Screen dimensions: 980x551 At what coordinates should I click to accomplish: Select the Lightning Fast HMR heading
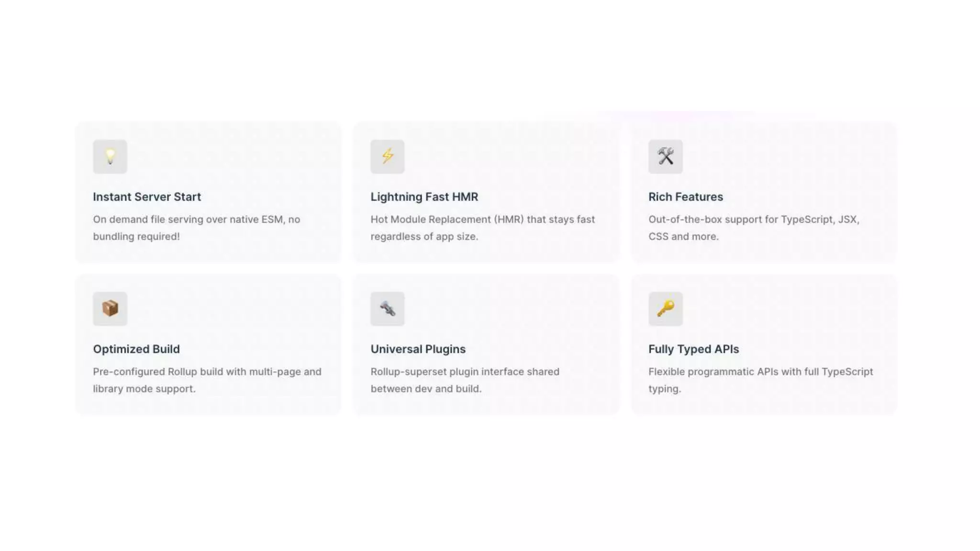click(424, 197)
